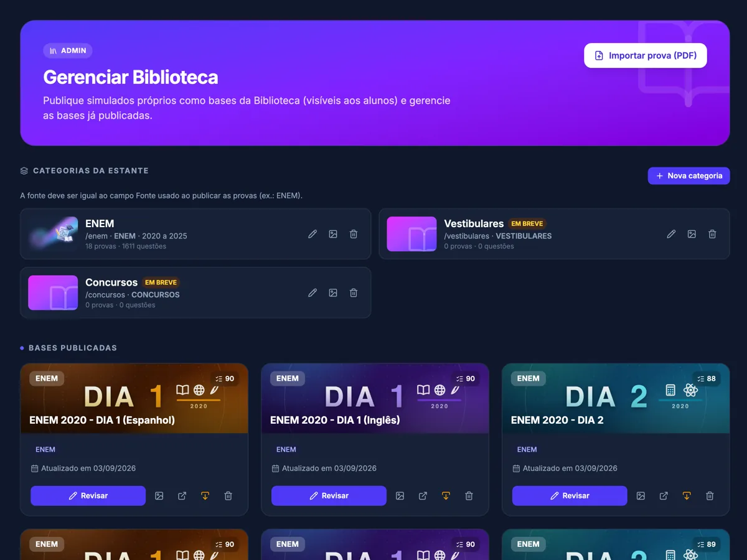Delete the ENEM category using the trash icon
Image resolution: width=747 pixels, height=560 pixels.
pos(354,234)
